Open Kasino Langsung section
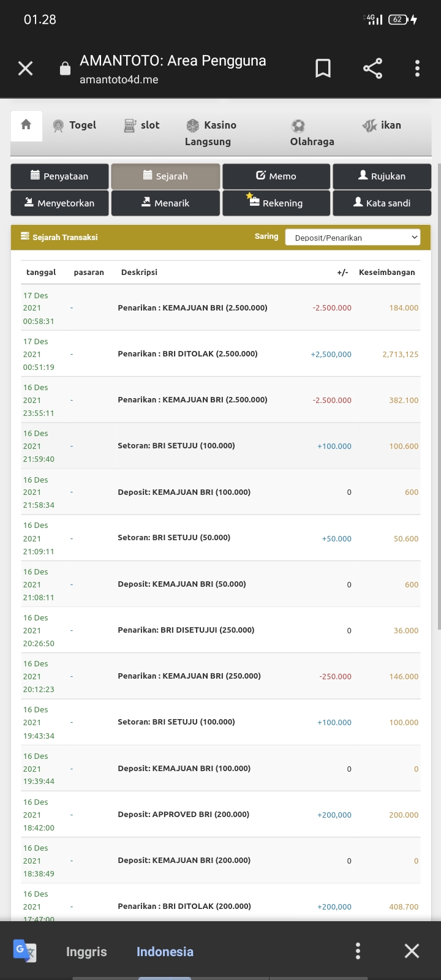Image resolution: width=441 pixels, height=980 pixels. click(x=209, y=133)
